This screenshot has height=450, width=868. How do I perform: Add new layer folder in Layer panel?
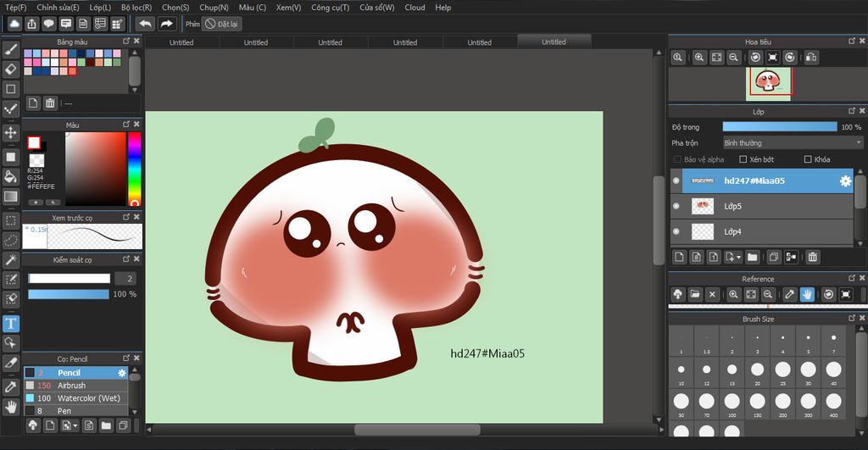pos(753,257)
